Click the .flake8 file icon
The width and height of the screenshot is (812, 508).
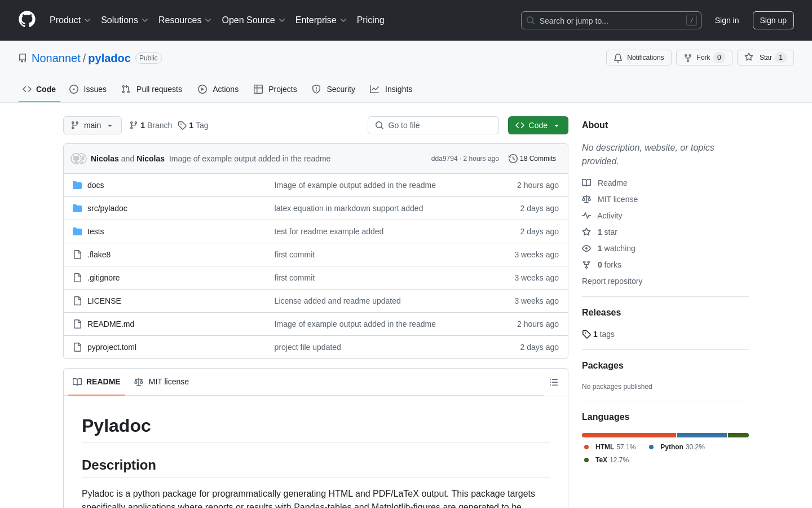(x=77, y=255)
